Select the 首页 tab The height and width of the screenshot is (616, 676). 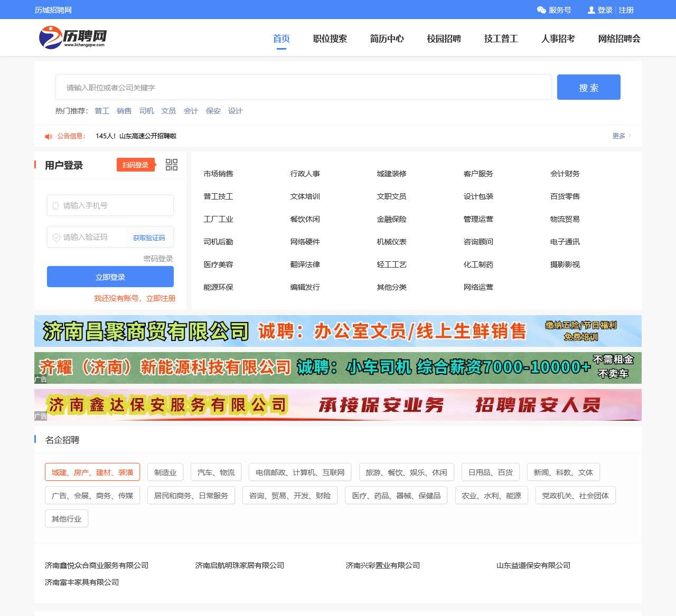coord(281,38)
